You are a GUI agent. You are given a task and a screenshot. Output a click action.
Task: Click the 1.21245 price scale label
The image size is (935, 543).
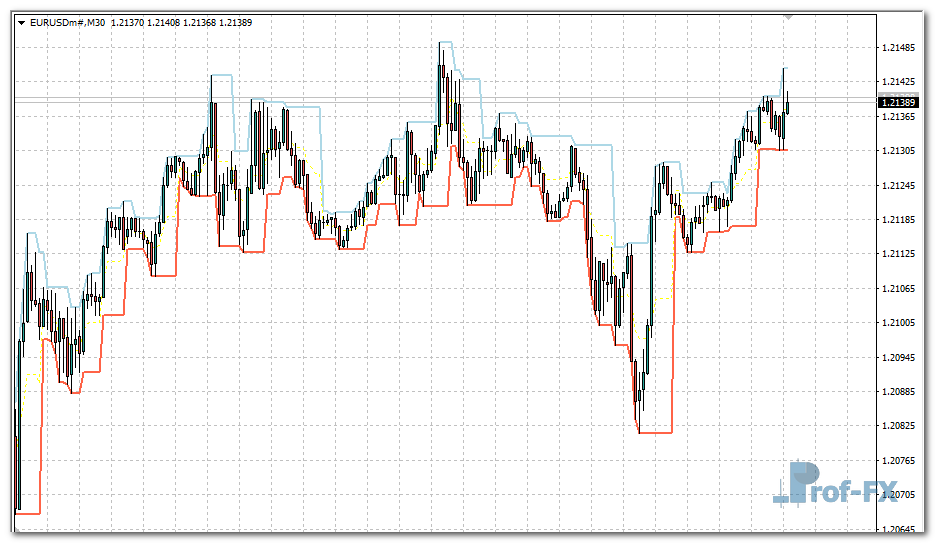(x=899, y=186)
